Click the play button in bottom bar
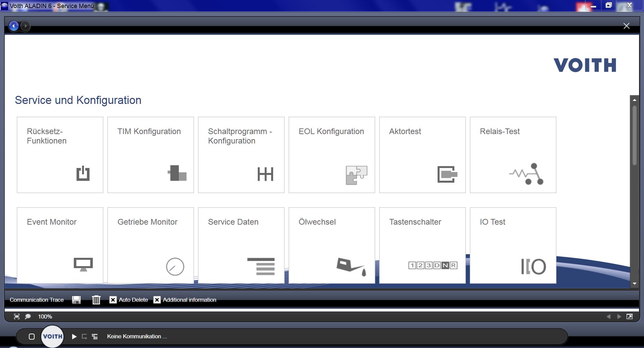644x348 pixels. [74, 337]
